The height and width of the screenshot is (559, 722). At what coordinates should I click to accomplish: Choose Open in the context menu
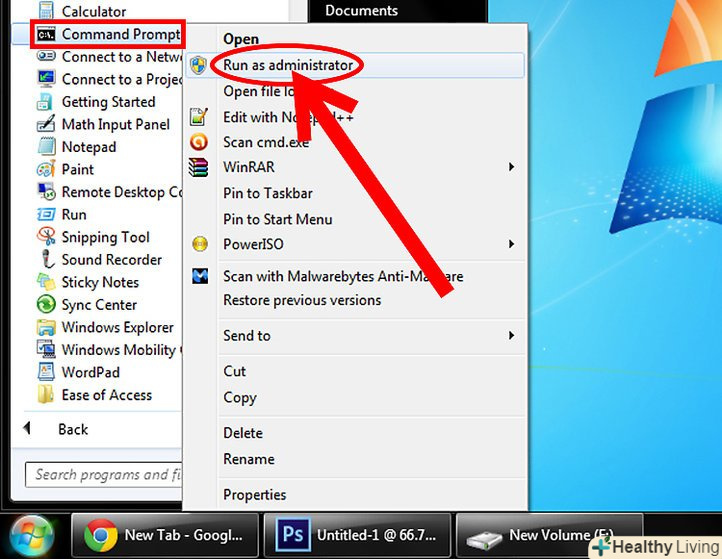(x=355, y=39)
